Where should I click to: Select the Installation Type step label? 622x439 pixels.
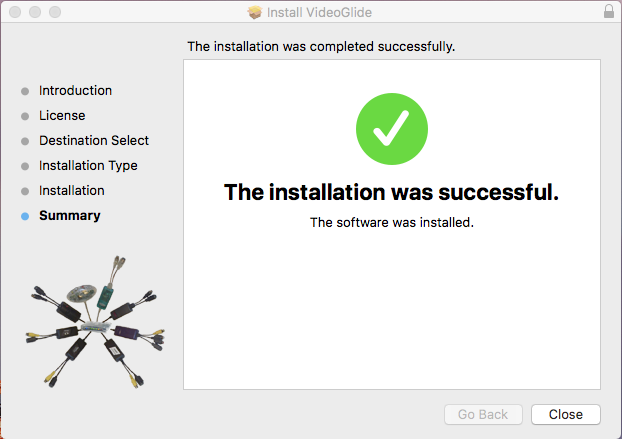88,166
